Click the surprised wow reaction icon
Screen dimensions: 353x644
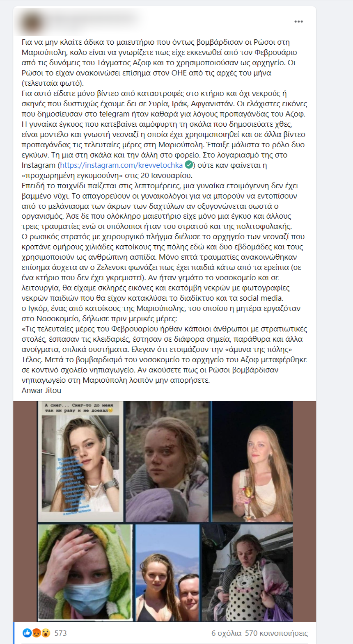[46, 633]
